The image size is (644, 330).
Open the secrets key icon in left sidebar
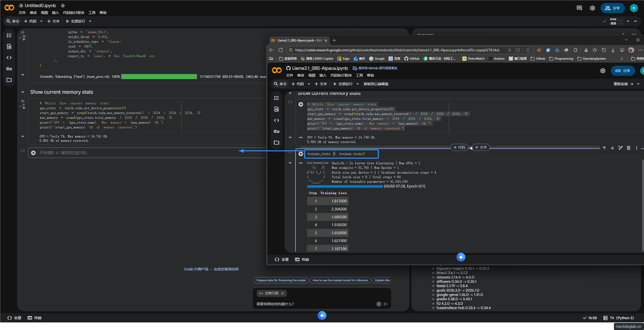[x=9, y=69]
